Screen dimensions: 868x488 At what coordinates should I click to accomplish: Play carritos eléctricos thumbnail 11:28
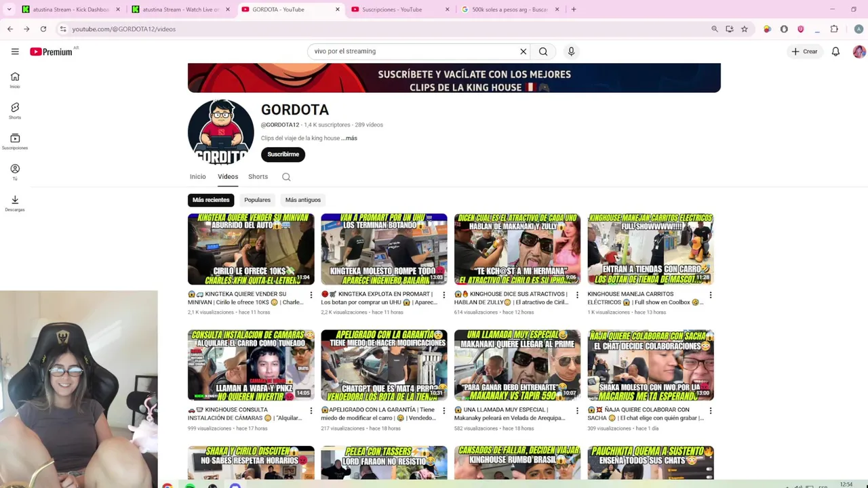coord(650,249)
